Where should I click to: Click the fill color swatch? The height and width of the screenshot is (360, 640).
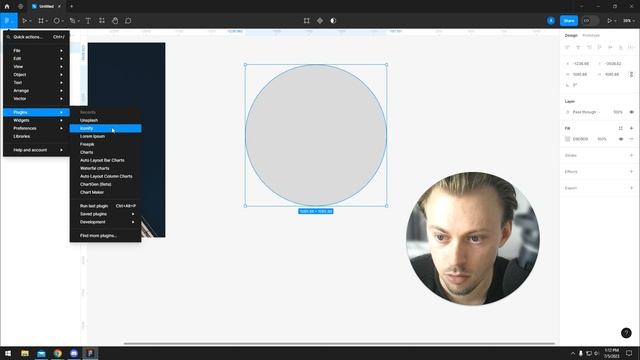point(567,139)
